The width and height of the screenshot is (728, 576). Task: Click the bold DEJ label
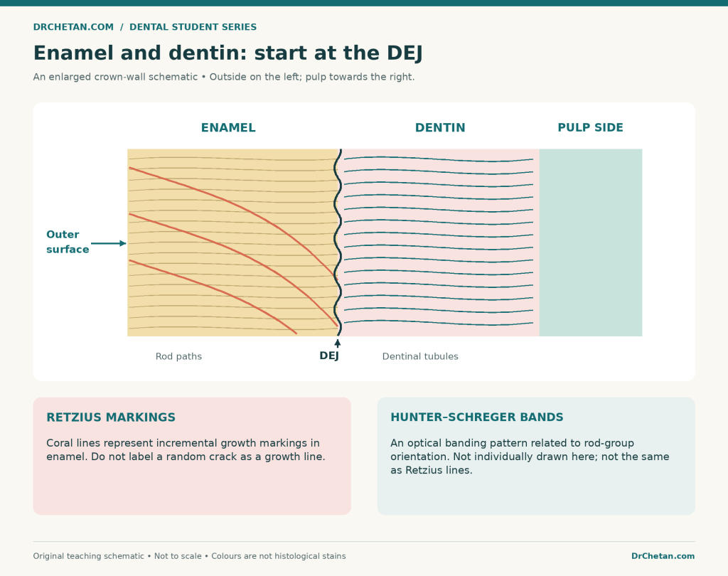click(x=329, y=356)
